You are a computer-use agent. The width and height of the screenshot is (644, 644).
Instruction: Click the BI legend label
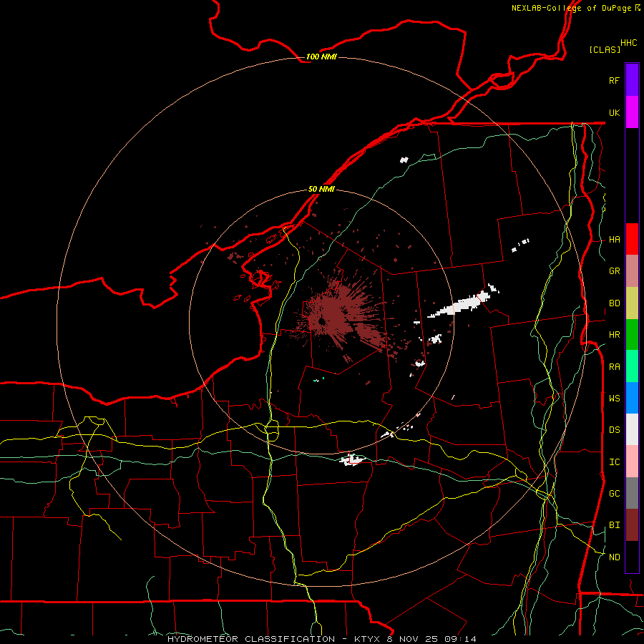point(614,525)
